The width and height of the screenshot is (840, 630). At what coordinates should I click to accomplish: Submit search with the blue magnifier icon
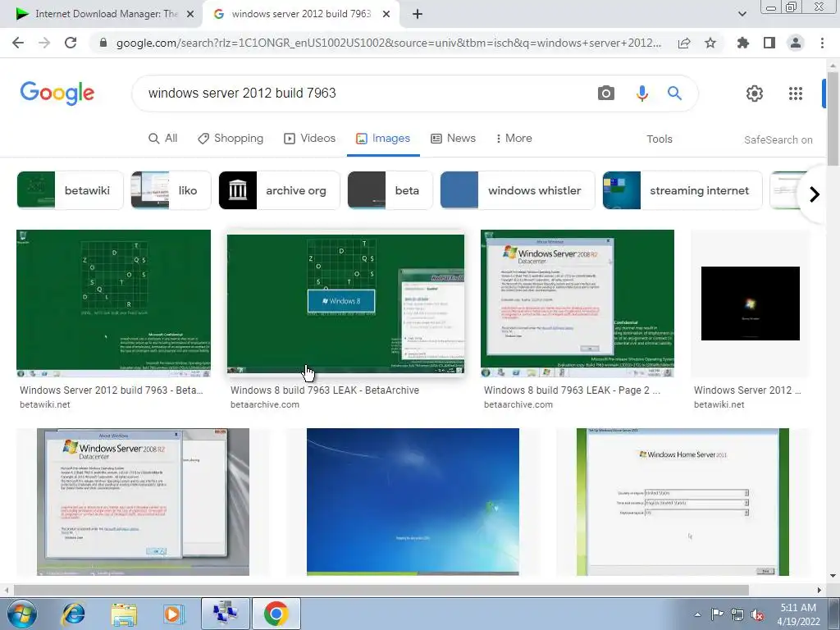coord(674,94)
